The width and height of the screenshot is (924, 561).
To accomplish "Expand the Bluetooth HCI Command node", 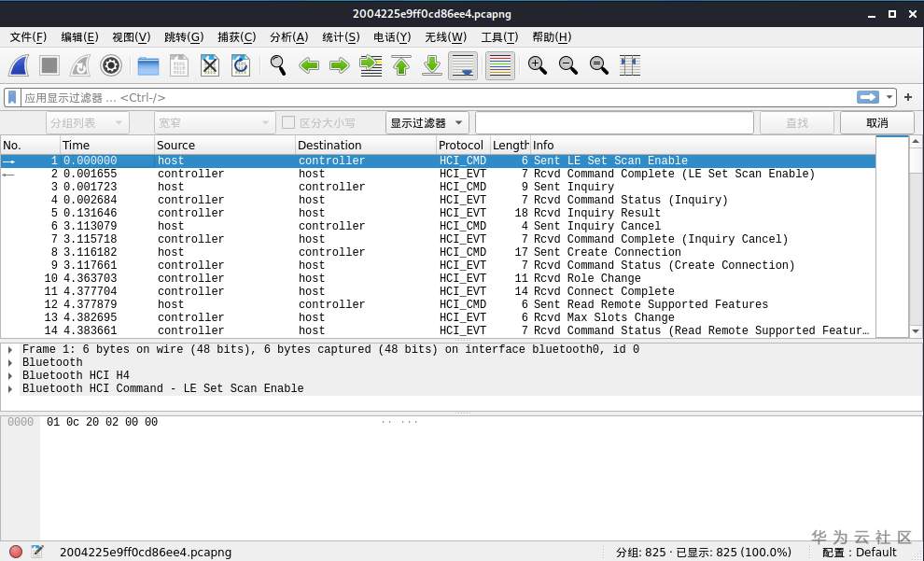I will (10, 388).
